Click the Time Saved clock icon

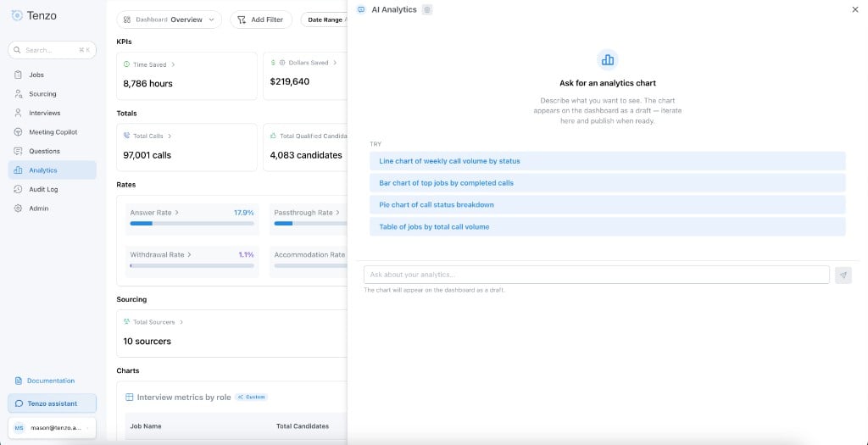click(x=126, y=64)
